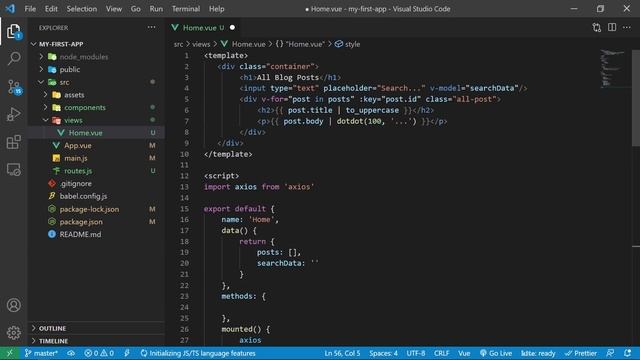The width and height of the screenshot is (640, 360).
Task: Split the editor to the right
Action: [612, 27]
